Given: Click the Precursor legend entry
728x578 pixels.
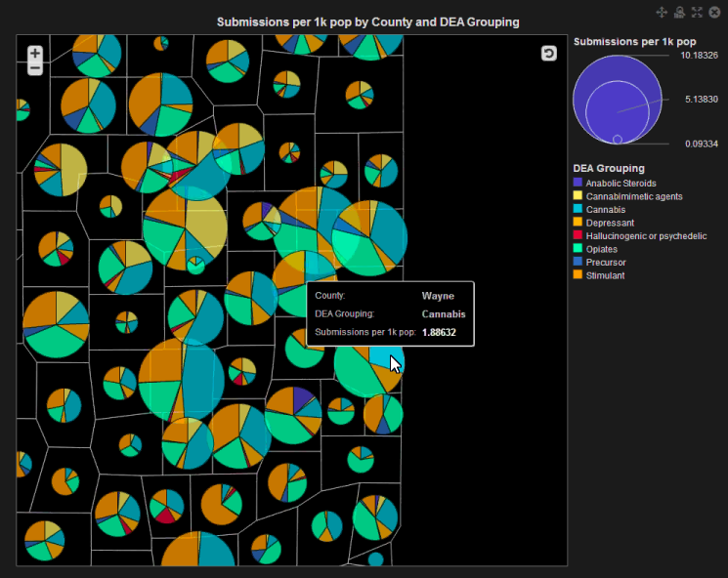Looking at the screenshot, I should [607, 263].
